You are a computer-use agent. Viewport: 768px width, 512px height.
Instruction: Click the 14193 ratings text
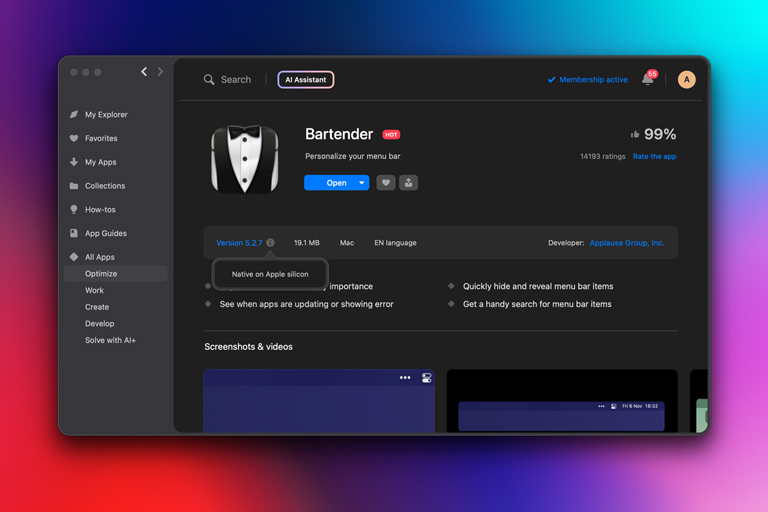(602, 156)
